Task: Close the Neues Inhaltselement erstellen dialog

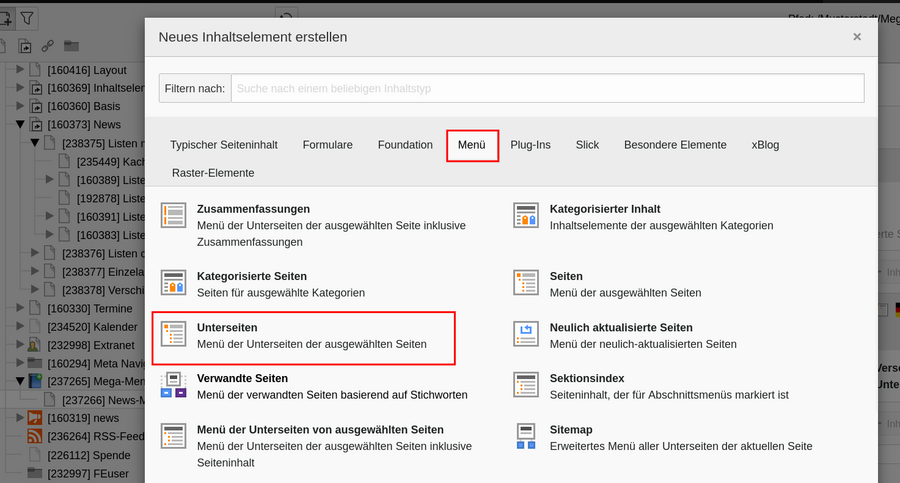Action: point(857,37)
